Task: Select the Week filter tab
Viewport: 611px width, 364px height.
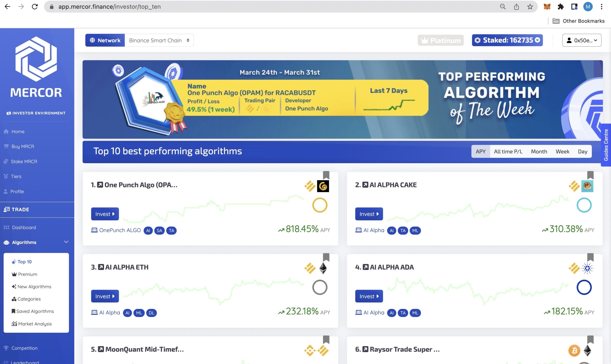Action: tap(563, 151)
